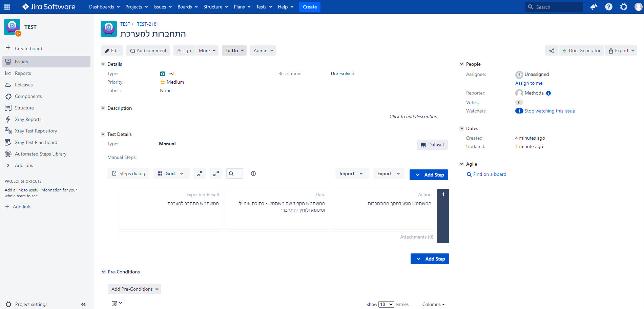Image resolution: width=644 pixels, height=309 pixels.
Task: Click Find on a board link
Action: 490,174
